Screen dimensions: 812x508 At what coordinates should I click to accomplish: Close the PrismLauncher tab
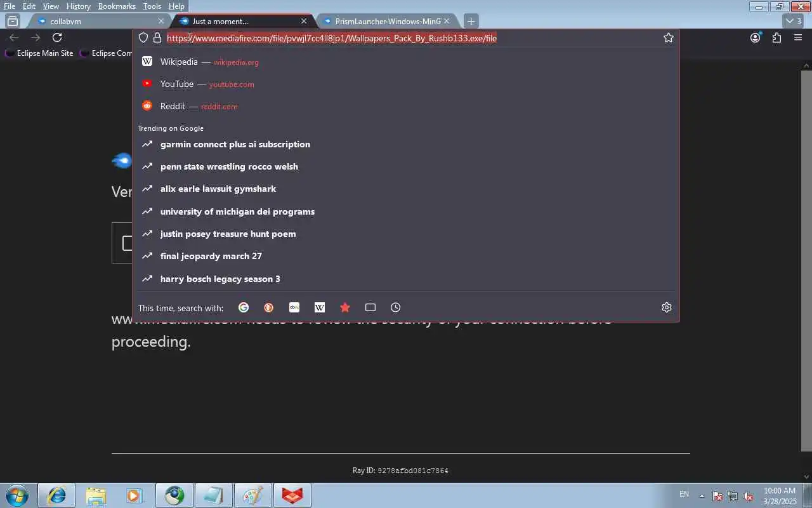446,21
